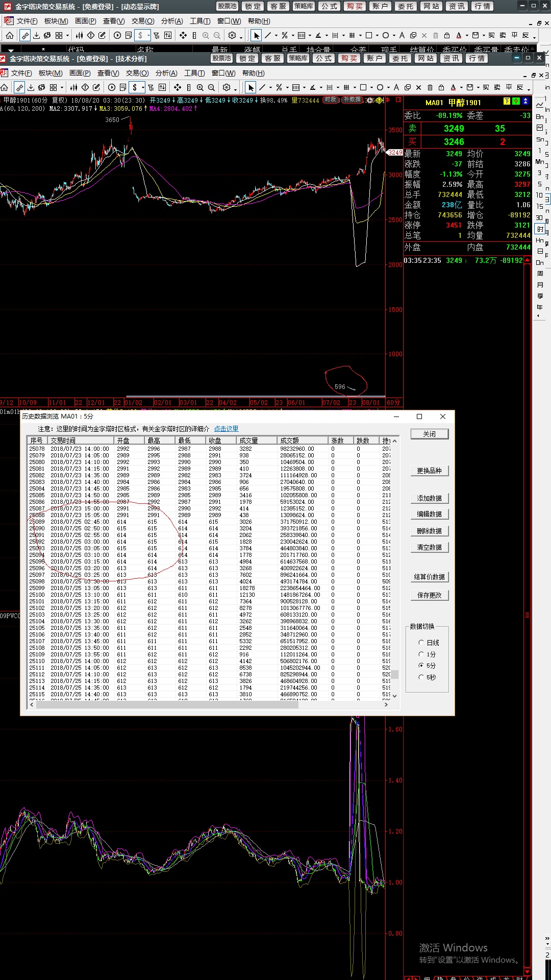Toggle the 时段 chart label button
The image size is (551, 980).
pyautogui.click(x=331, y=100)
